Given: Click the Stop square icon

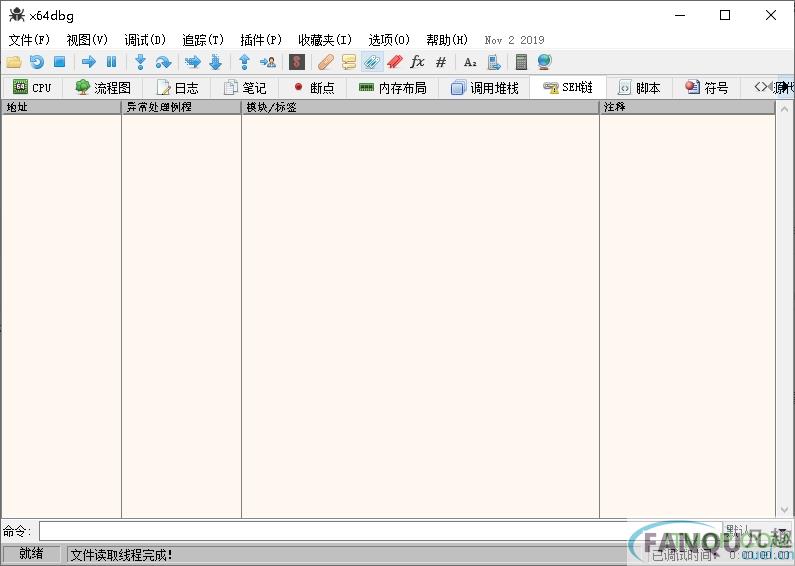Looking at the screenshot, I should pos(60,62).
